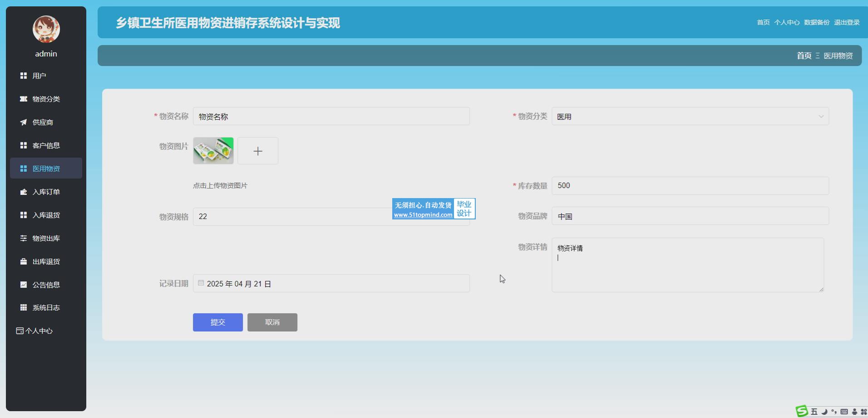Click the 出库退货 briefcase icon

click(24, 262)
